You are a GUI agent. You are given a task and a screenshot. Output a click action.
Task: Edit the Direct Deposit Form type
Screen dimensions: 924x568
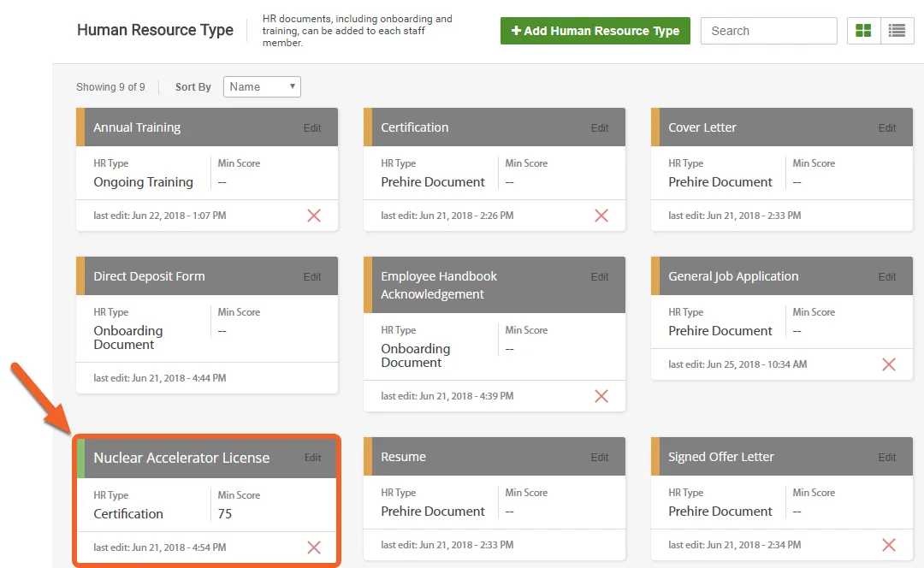click(x=312, y=277)
